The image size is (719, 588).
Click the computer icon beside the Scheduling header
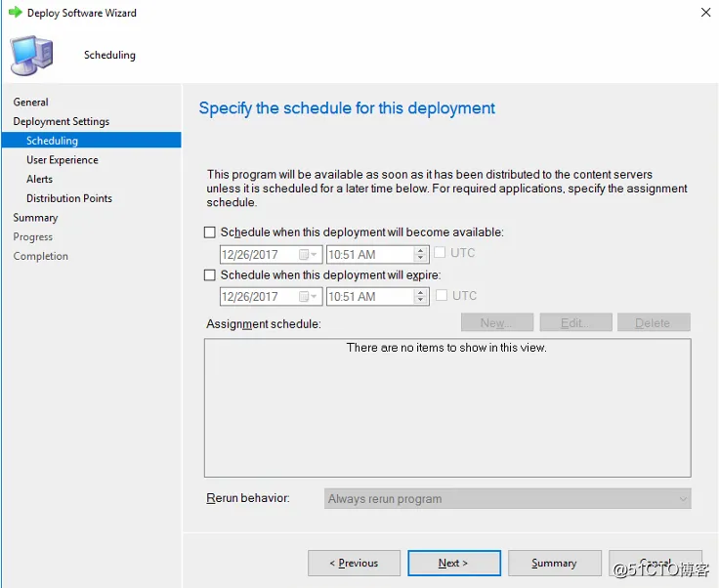coord(31,56)
